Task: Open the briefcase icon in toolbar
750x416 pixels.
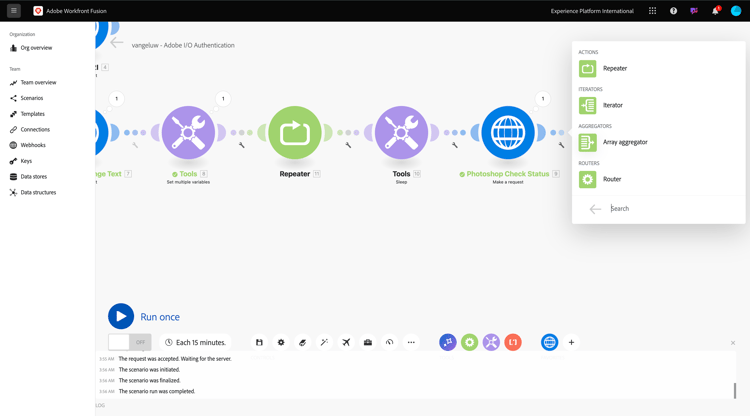Action: (368, 342)
